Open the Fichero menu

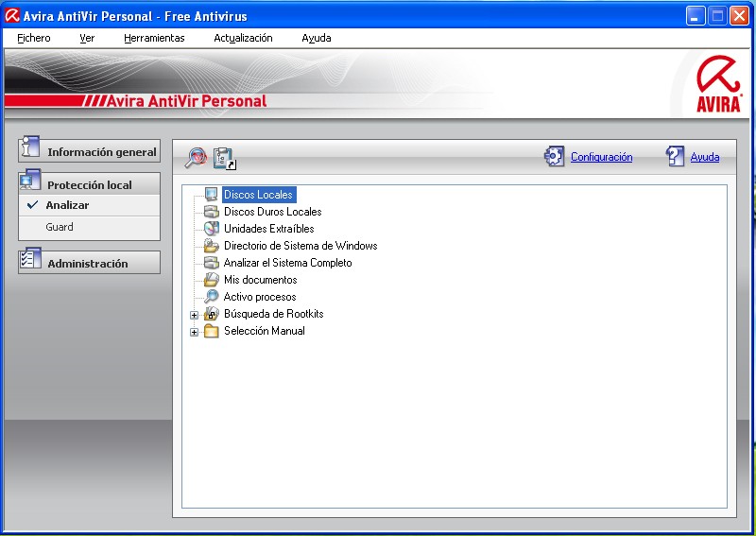34,38
